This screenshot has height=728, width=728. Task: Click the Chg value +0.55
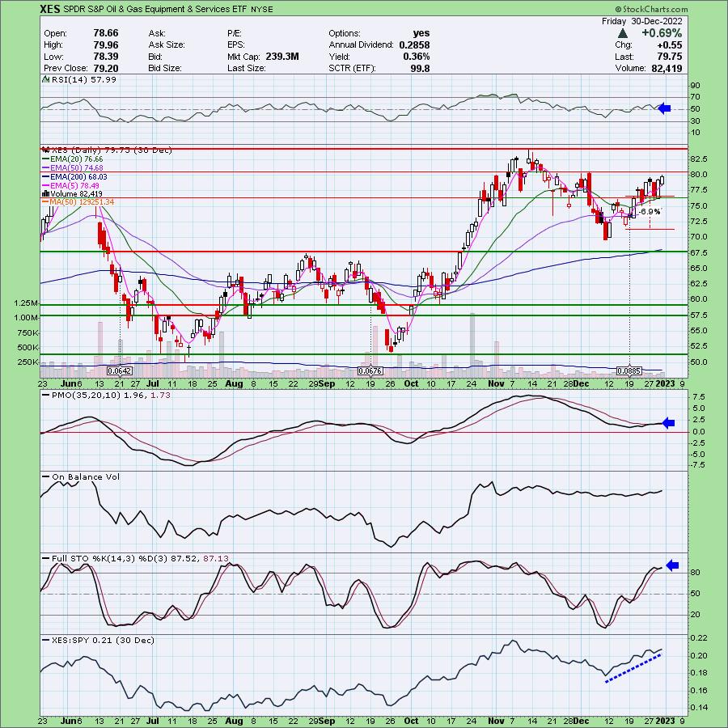[x=669, y=45]
